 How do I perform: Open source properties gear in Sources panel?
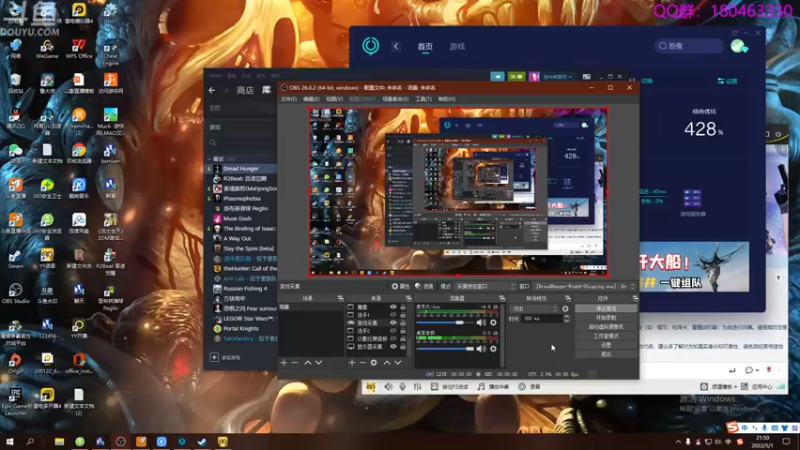point(374,362)
